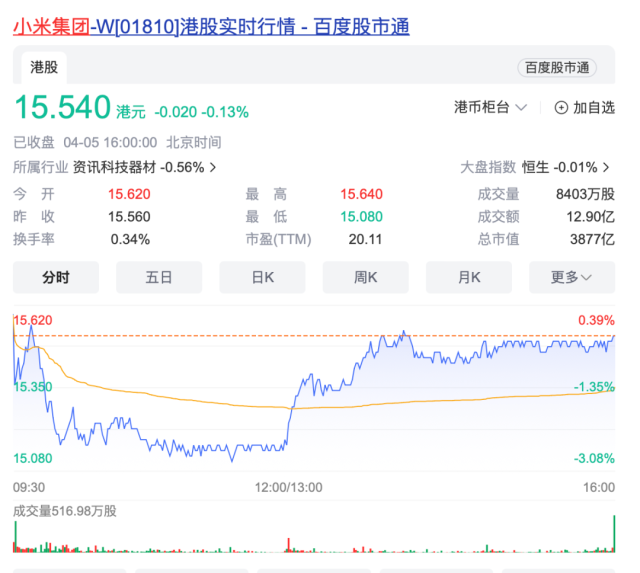
Task: Click the plus icon for 加自选
Action: 561,108
